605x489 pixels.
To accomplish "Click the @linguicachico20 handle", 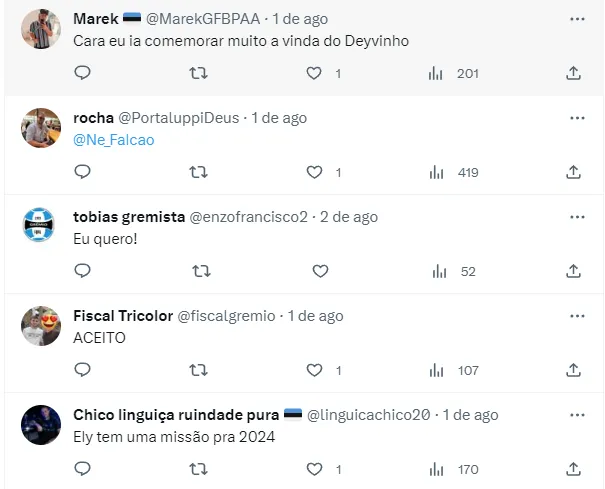I will [x=370, y=415].
